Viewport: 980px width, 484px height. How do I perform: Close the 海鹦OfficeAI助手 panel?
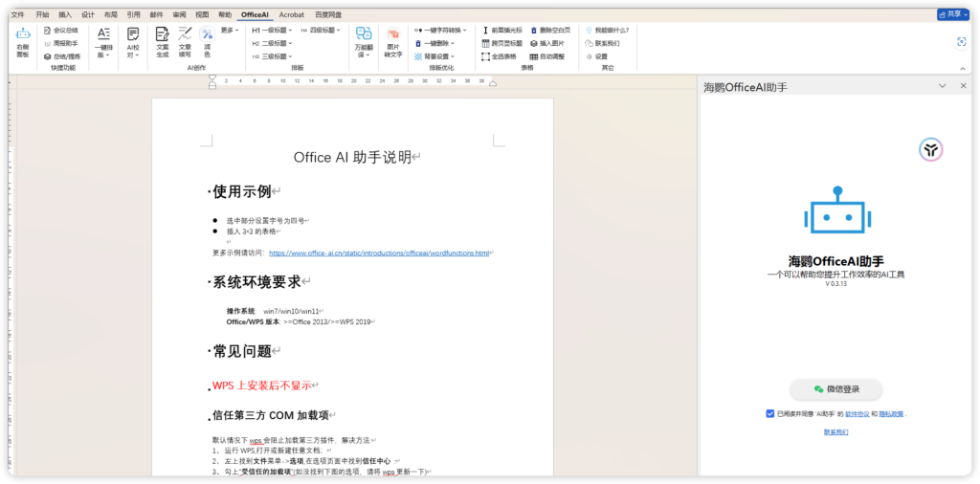pos(963,86)
